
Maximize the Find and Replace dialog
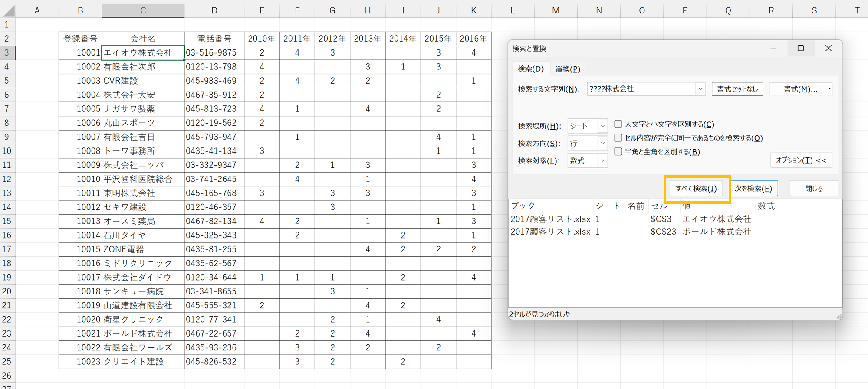point(801,48)
